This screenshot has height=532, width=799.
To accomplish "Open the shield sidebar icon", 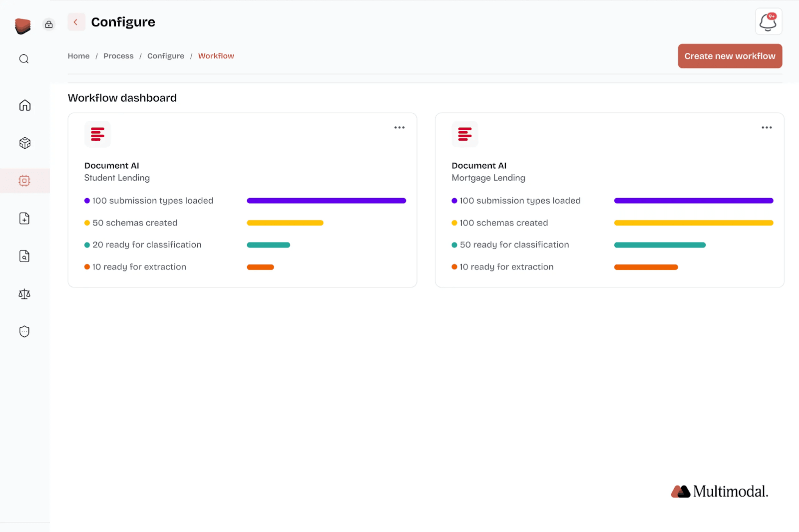I will 24,331.
